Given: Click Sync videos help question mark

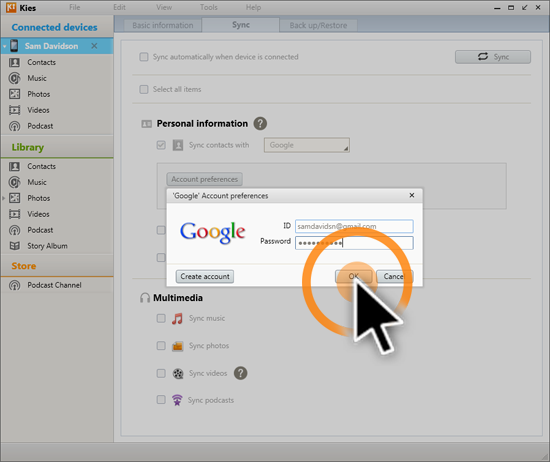Looking at the screenshot, I should [240, 373].
